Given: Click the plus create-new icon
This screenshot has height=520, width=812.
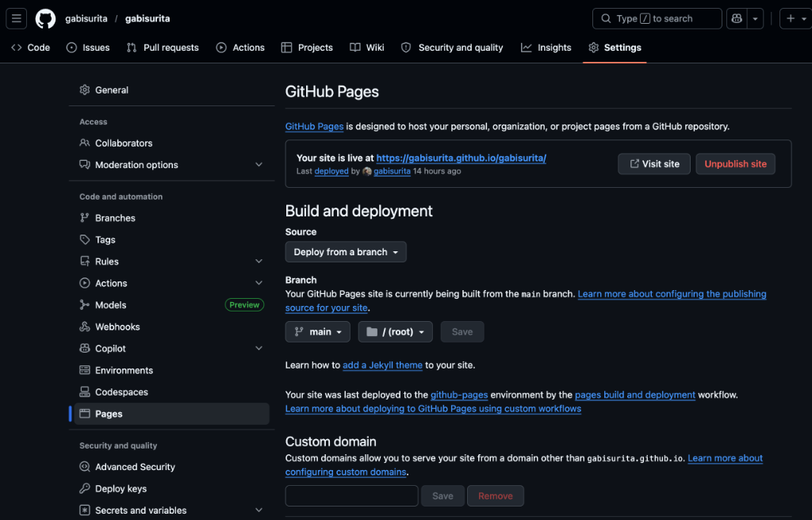Looking at the screenshot, I should click(x=791, y=19).
